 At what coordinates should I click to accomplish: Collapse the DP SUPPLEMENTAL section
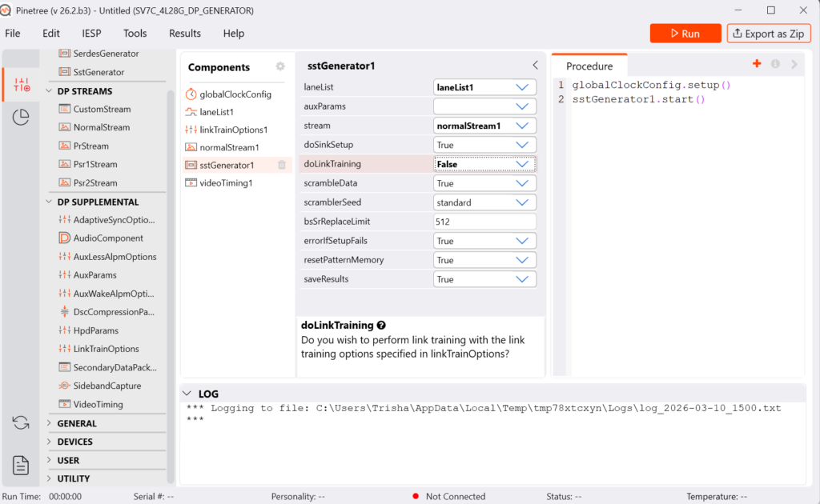(x=49, y=202)
